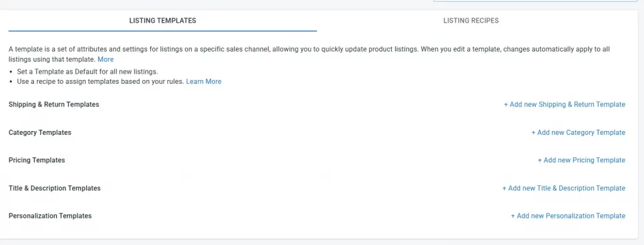This screenshot has height=245, width=644.
Task: Add new Title & Description Template
Action: (x=564, y=188)
